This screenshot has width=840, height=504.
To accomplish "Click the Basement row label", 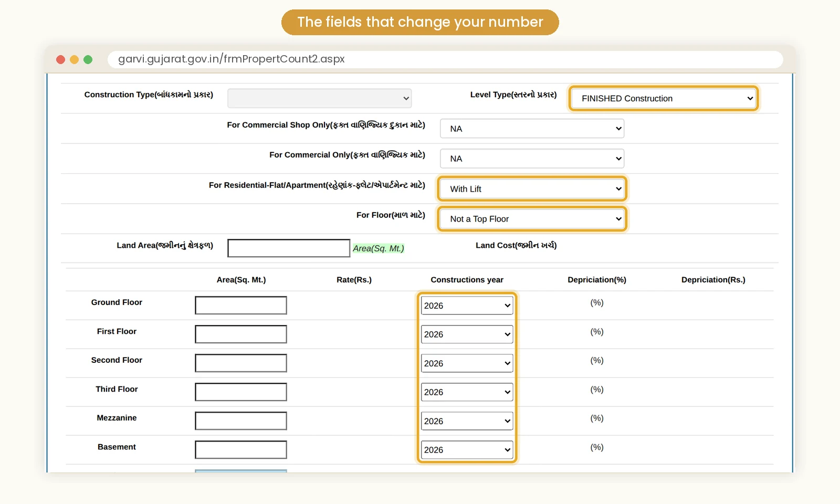I will tap(117, 447).
